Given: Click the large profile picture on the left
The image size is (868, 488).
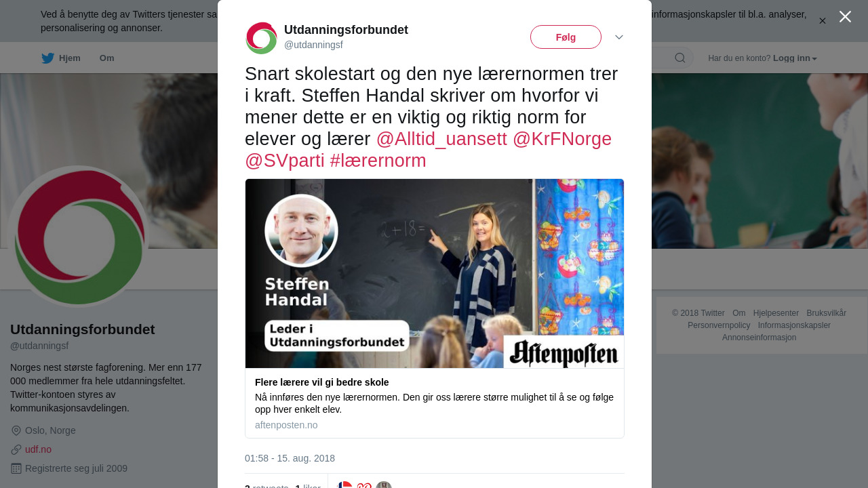Looking at the screenshot, I should coord(79,237).
